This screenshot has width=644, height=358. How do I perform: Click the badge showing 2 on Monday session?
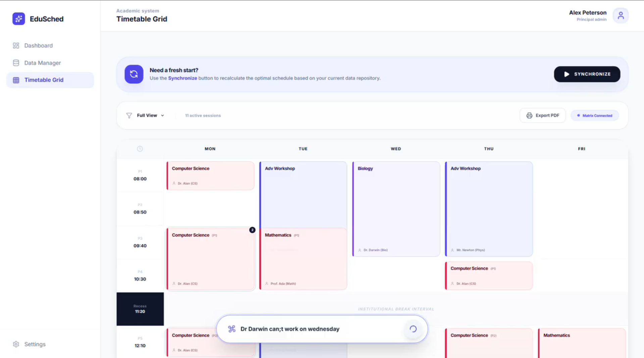pos(252,230)
